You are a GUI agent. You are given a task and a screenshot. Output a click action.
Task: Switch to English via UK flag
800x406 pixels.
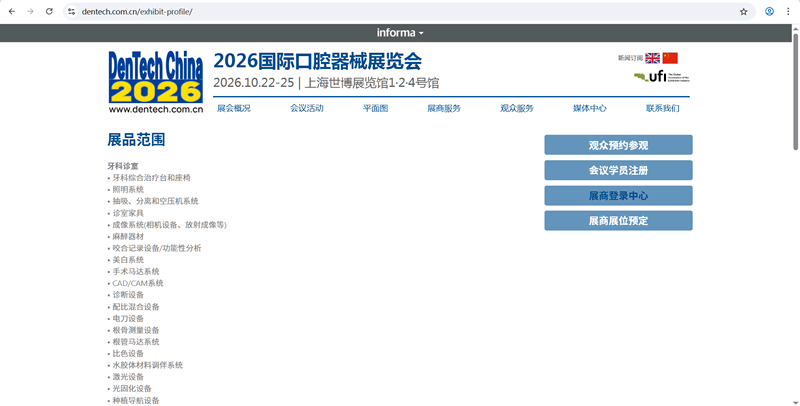click(652, 58)
